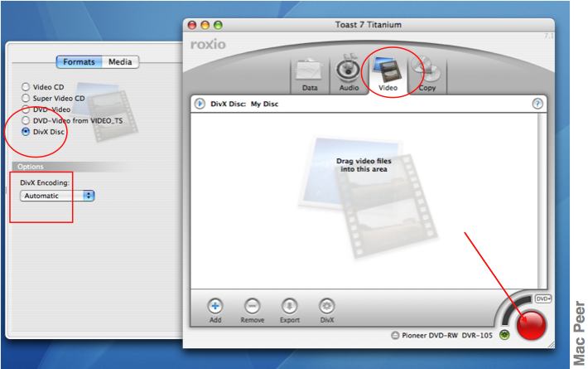Open help question mark icon
The image size is (588, 369).
[x=537, y=104]
